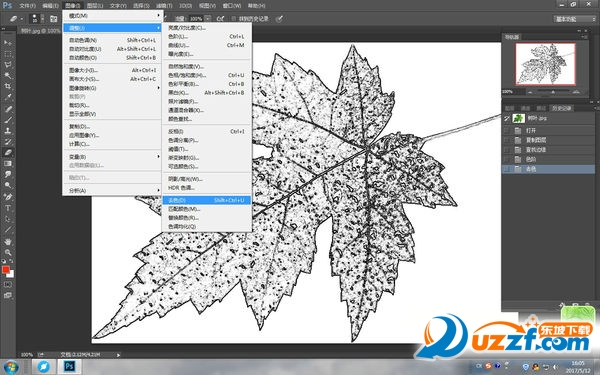Screen dimensions: 600x375
Task: Choose 色阶(L) Ctrl+L adjustment entry
Action: click(x=207, y=36)
